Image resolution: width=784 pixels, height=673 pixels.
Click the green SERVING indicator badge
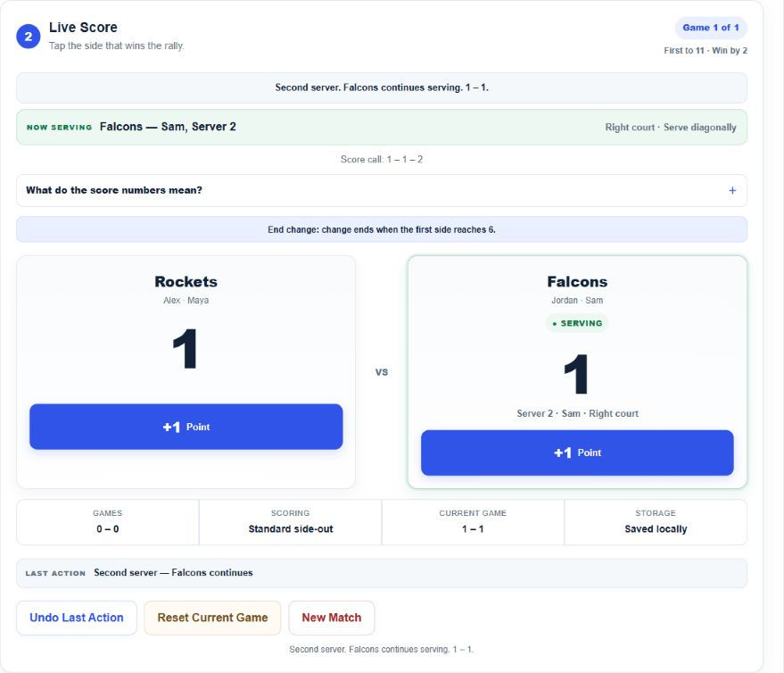577,323
